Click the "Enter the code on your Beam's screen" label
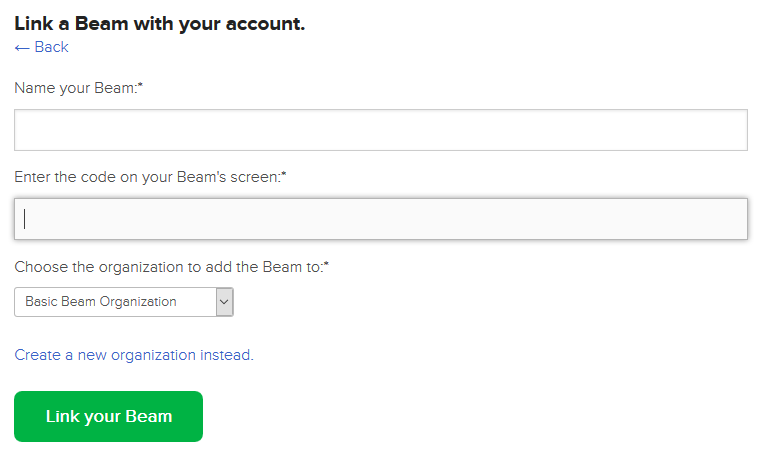The width and height of the screenshot is (760, 460). [x=147, y=177]
